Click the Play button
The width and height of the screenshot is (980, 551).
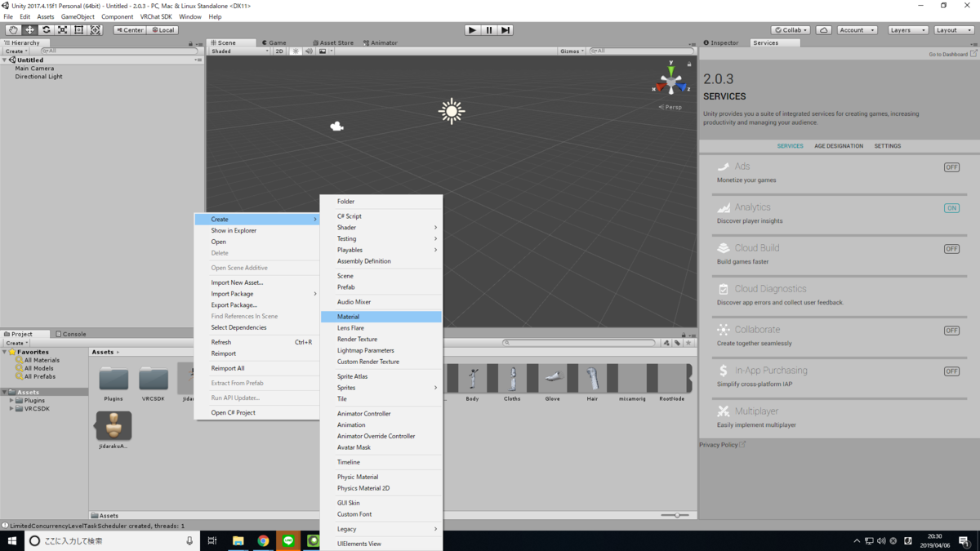click(x=472, y=30)
